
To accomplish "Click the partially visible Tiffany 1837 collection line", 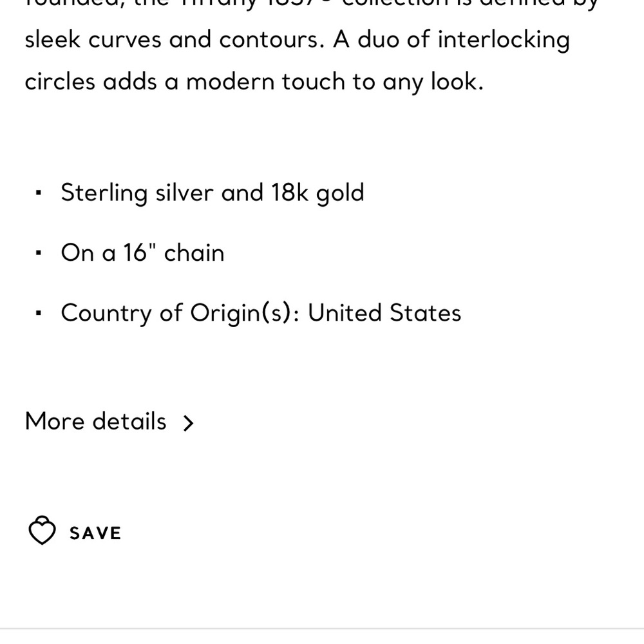I will pos(311,3).
